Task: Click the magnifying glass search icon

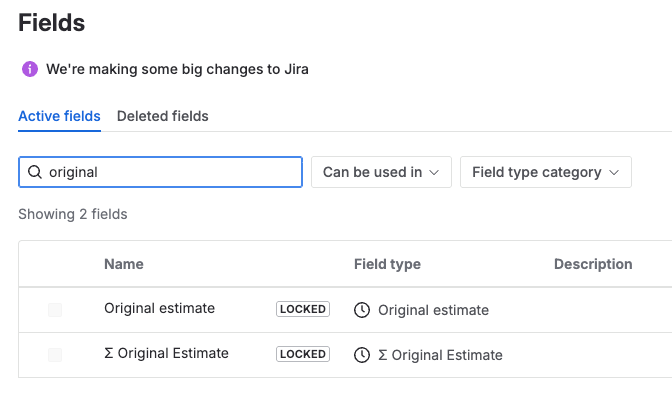Action: tap(35, 172)
